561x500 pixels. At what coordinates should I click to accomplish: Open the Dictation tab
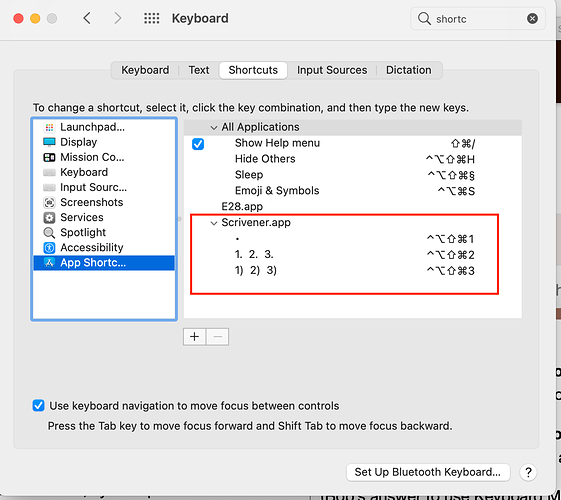(408, 70)
